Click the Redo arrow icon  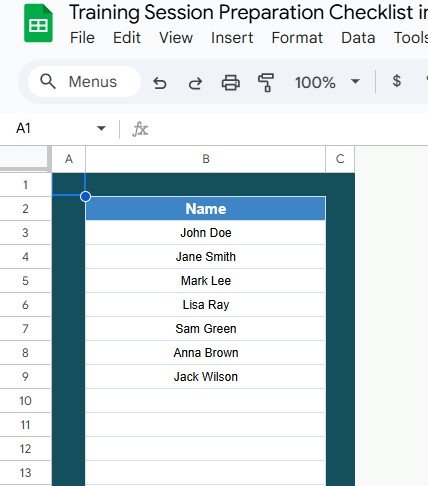[x=195, y=83]
